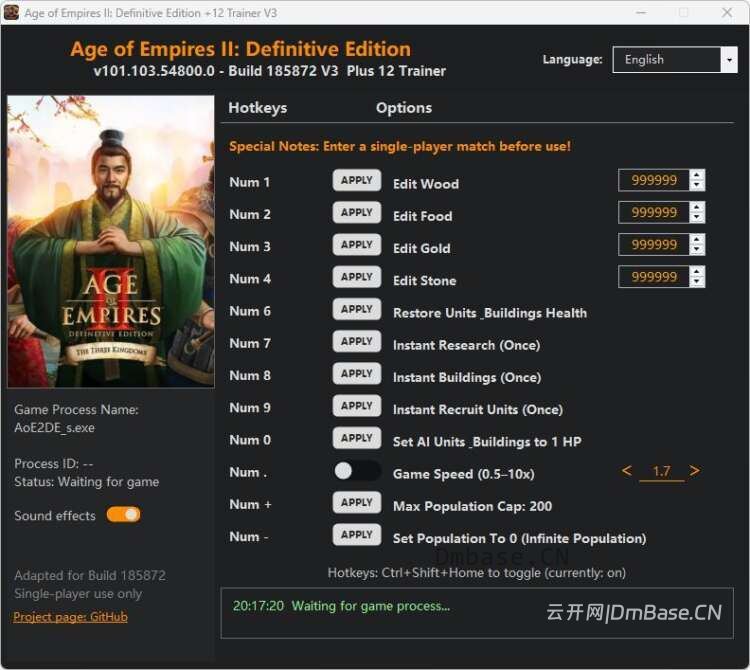Image resolution: width=750 pixels, height=670 pixels.
Task: Click the trainer app icon in title bar
Action: (x=11, y=12)
